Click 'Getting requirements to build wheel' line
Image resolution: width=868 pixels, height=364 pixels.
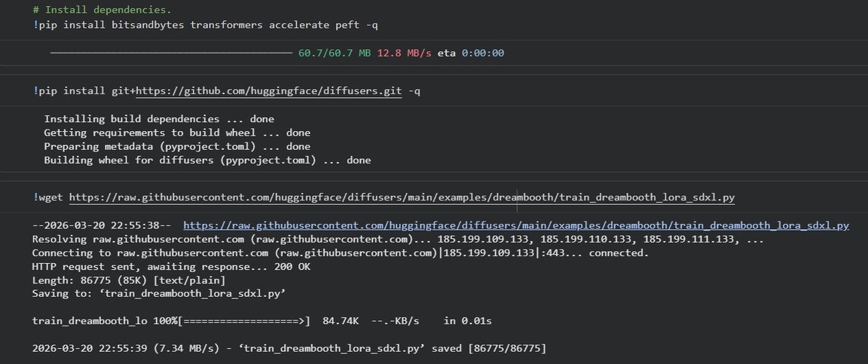click(x=177, y=133)
